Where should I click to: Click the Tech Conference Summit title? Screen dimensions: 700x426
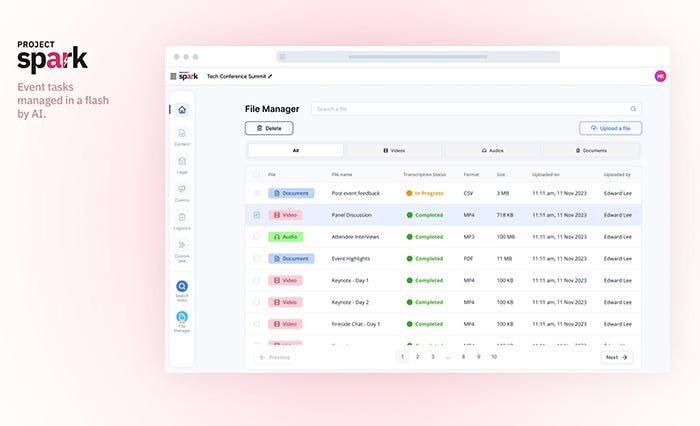(x=236, y=76)
